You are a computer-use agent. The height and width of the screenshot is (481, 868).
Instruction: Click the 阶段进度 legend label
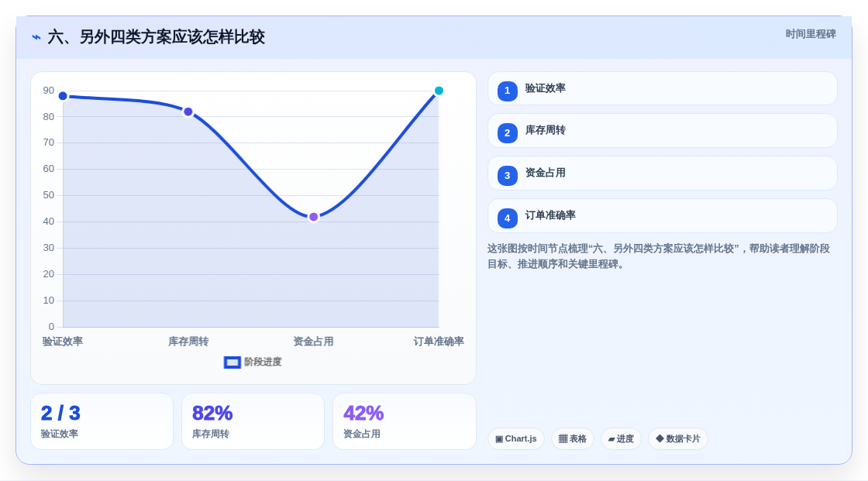pyautogui.click(x=263, y=362)
